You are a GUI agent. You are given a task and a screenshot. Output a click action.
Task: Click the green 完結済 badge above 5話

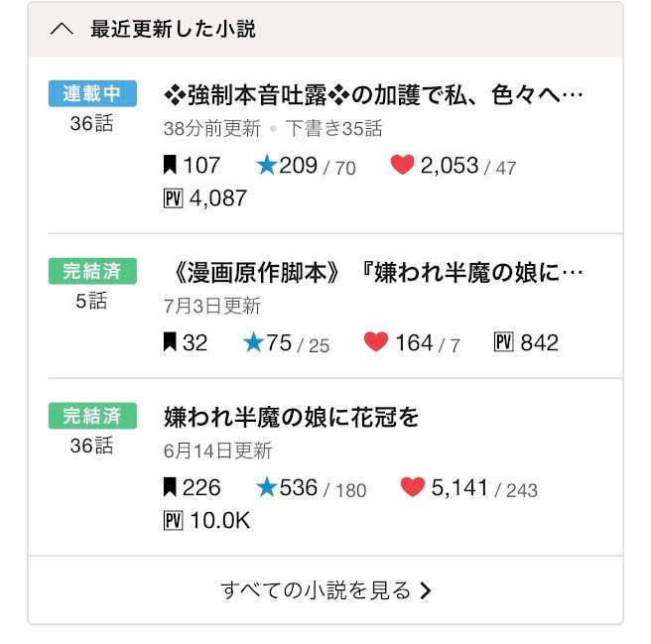pos(92,271)
